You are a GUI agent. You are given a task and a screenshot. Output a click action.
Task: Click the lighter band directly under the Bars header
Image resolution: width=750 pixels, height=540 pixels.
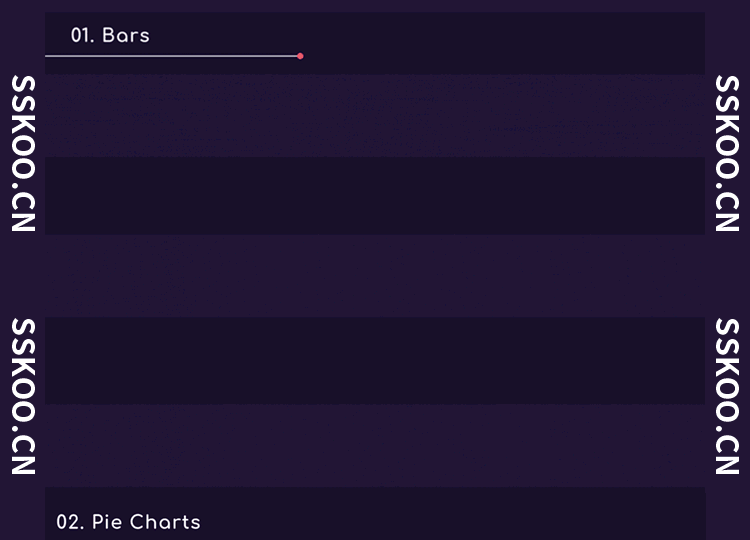tap(375, 115)
